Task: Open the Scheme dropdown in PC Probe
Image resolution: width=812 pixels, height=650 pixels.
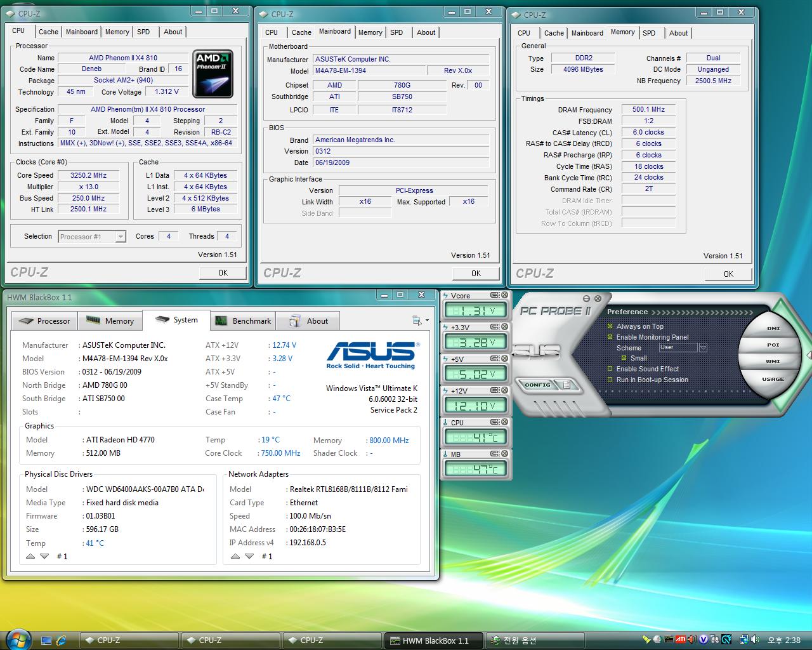Action: tap(703, 348)
